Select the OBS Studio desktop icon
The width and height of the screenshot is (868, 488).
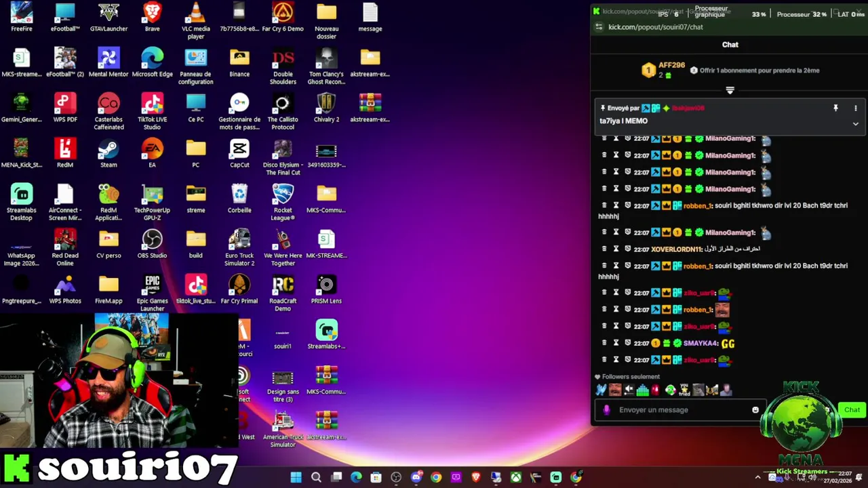[x=152, y=245]
